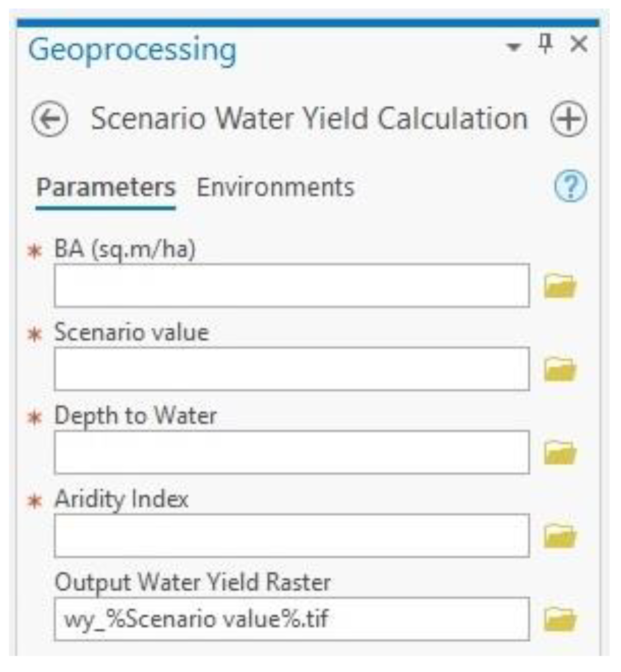The height and width of the screenshot is (672, 621).
Task: Open the Geoprocessing pane options dropdown arrow
Action: (513, 46)
